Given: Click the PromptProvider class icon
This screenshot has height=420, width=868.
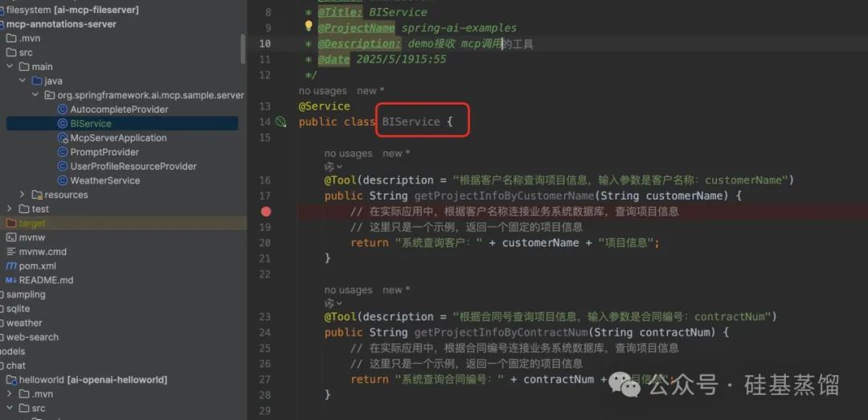Looking at the screenshot, I should [x=63, y=152].
